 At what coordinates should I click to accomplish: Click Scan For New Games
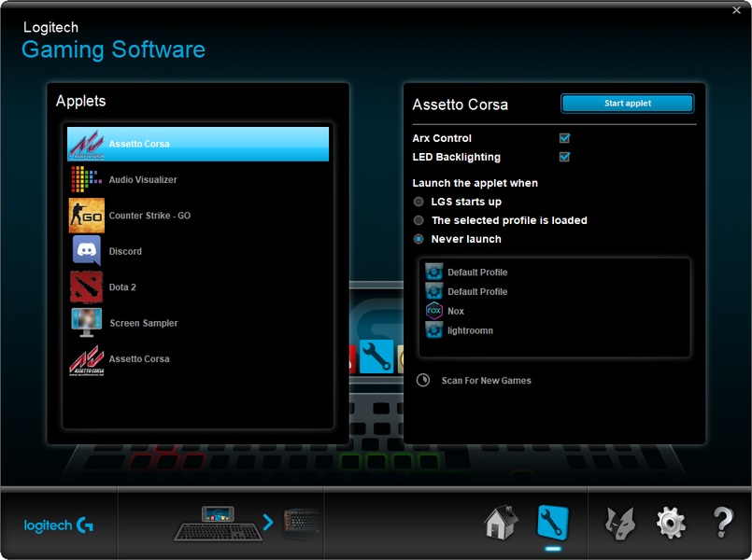(x=486, y=381)
